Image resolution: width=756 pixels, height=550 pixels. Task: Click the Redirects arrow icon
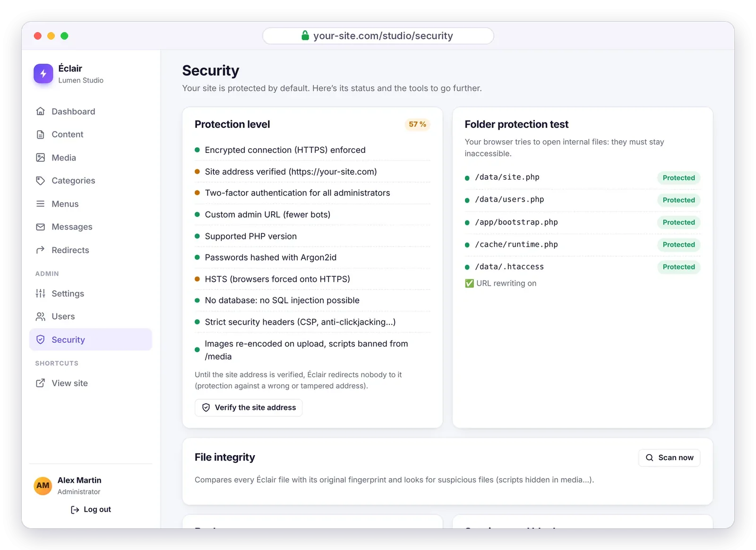pyautogui.click(x=41, y=250)
